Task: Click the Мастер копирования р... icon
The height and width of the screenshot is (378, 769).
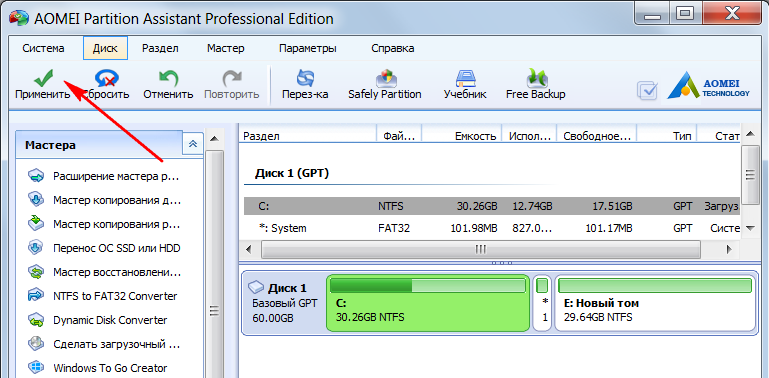Action: coord(36,224)
